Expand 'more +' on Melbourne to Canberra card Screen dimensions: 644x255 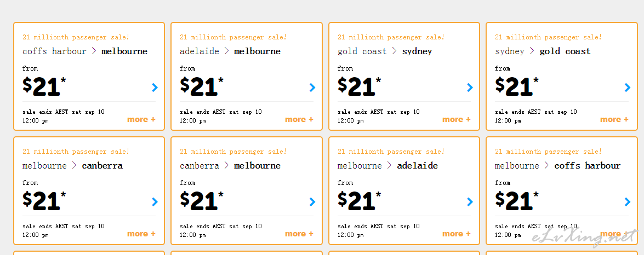141,234
